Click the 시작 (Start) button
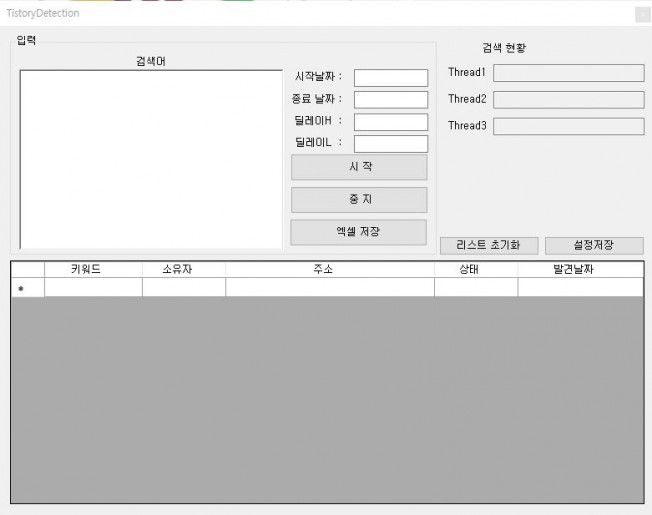The height and width of the screenshot is (515, 652). click(358, 167)
